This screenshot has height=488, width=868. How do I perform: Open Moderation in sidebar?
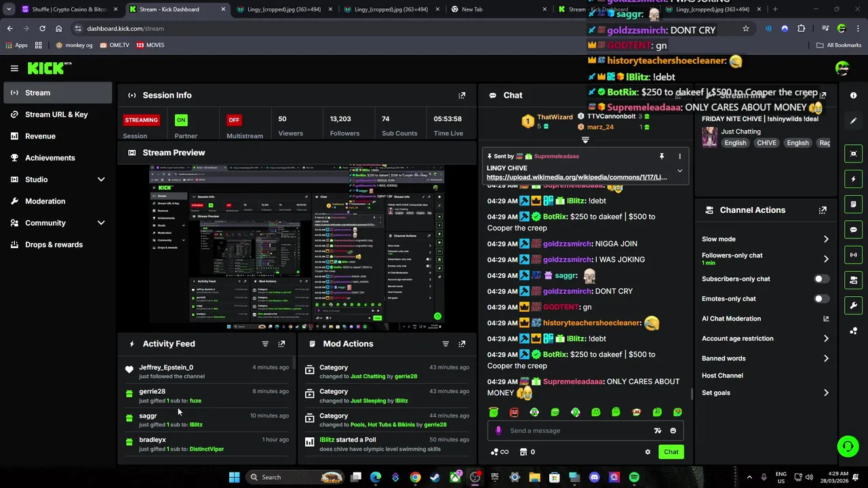click(58, 201)
